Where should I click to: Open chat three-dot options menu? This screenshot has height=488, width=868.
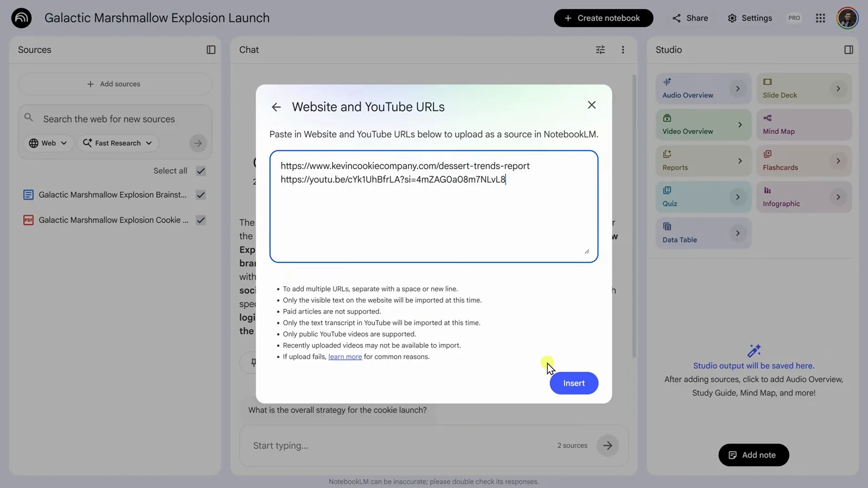(623, 50)
